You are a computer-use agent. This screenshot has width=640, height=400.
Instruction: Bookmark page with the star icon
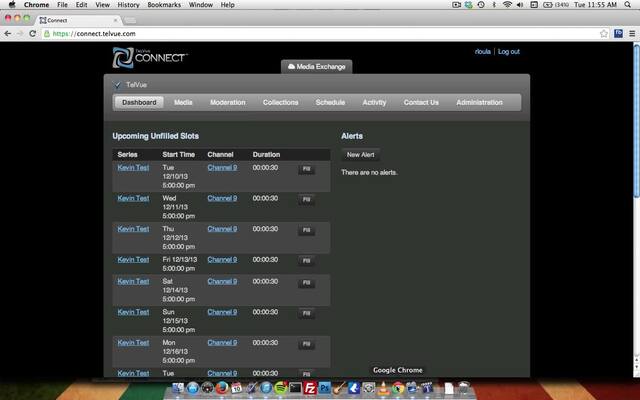[x=603, y=33]
